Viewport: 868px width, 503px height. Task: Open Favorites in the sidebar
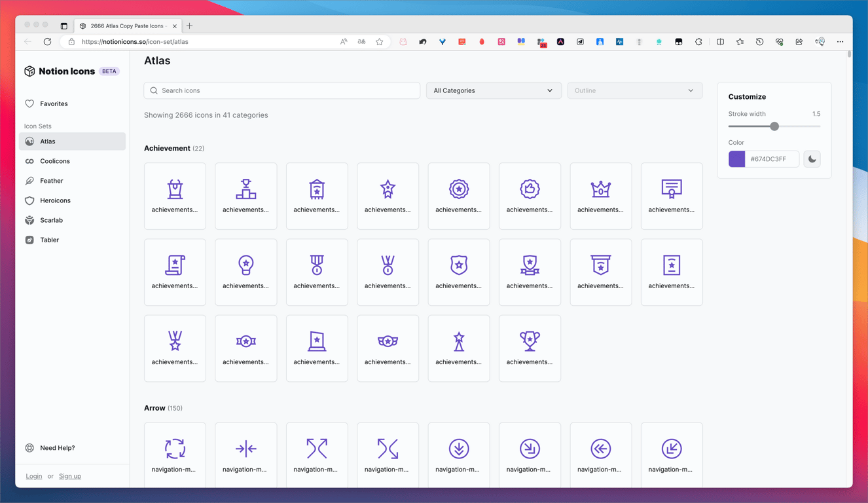(x=72, y=103)
